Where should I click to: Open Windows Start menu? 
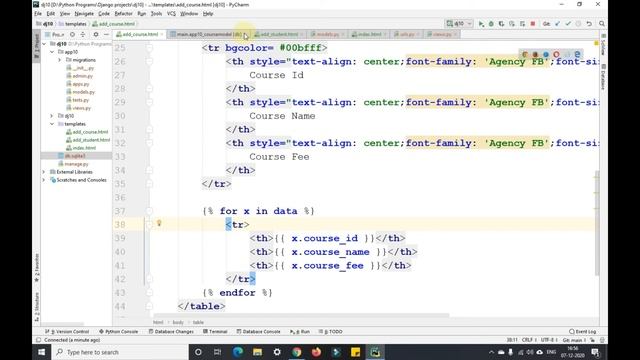pyautogui.click(x=42, y=352)
